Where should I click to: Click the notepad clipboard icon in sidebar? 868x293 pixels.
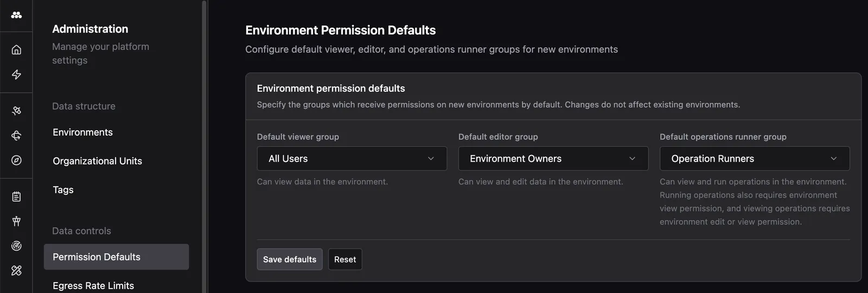(x=16, y=196)
